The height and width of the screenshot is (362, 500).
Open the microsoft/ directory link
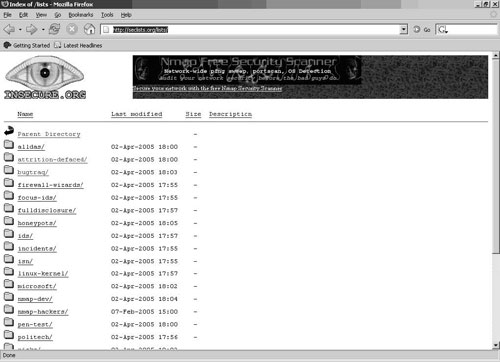37,286
